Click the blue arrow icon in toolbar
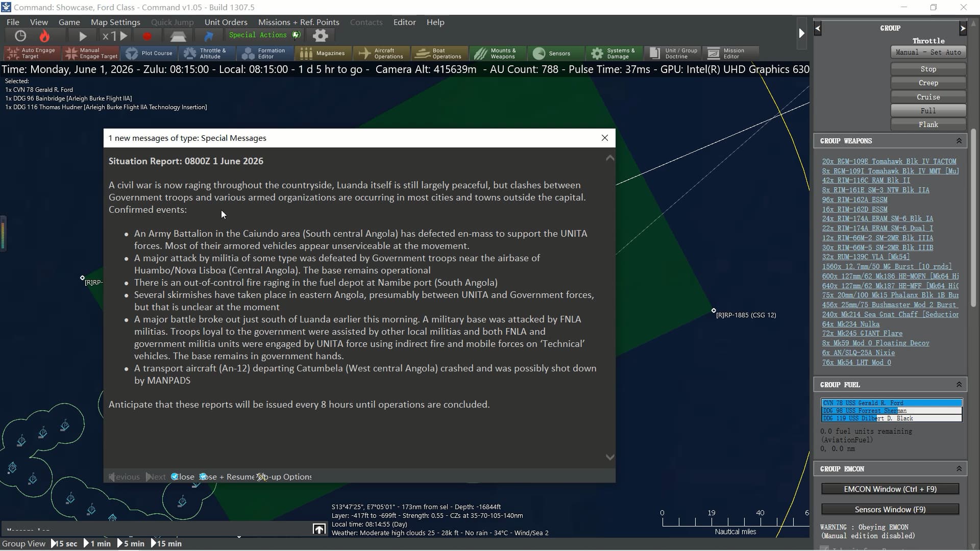 [209, 36]
